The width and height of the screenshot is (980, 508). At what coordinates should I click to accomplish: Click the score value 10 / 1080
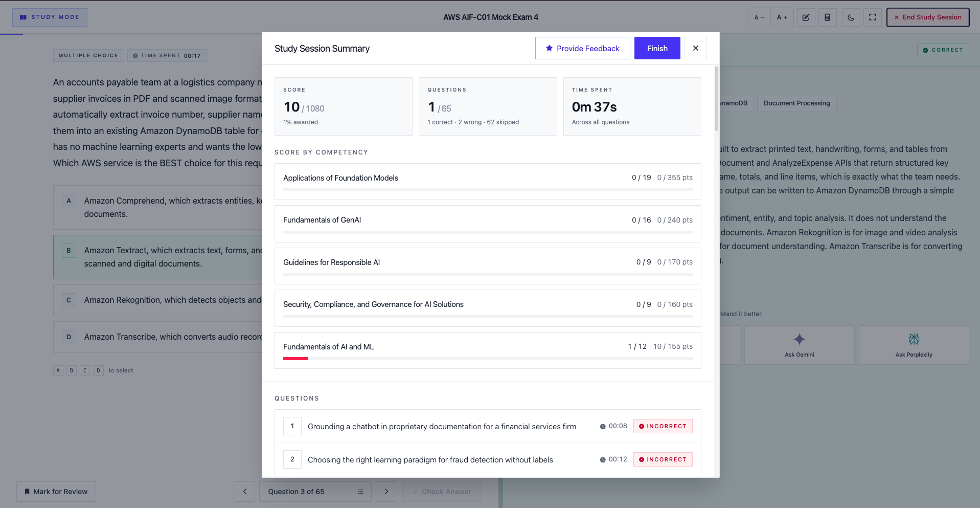[x=304, y=107]
